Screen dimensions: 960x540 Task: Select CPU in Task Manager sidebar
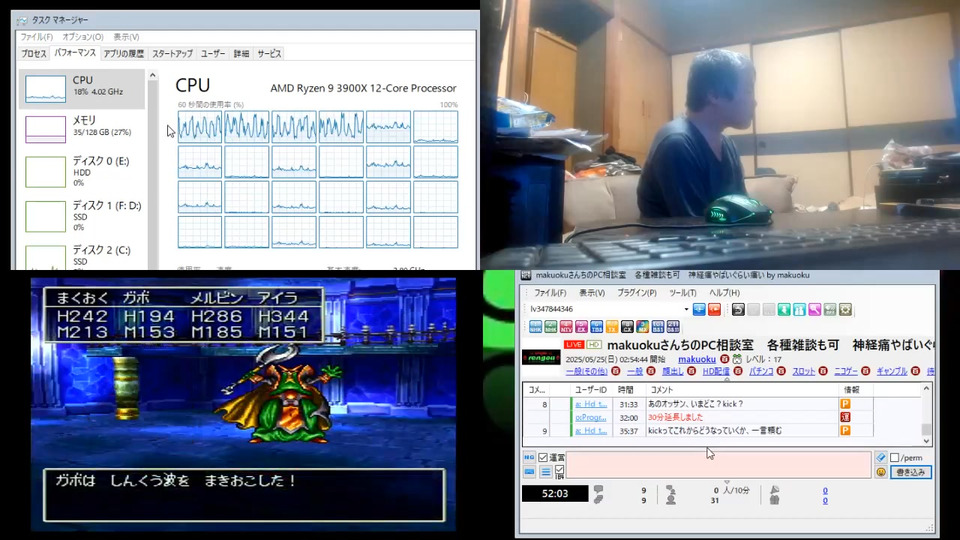pos(82,89)
